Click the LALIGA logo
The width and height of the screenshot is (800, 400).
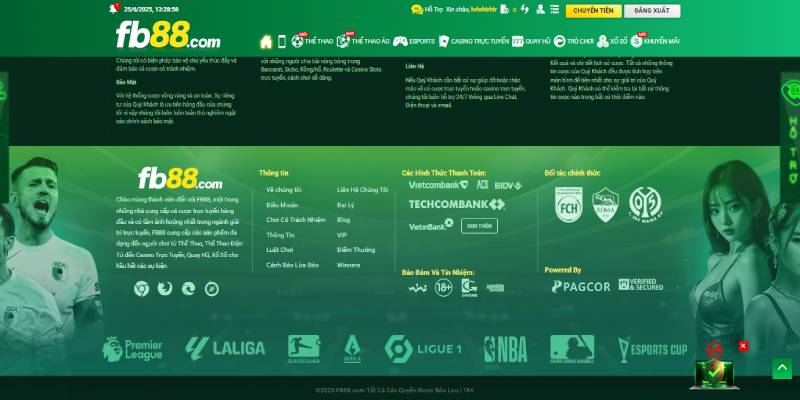(x=225, y=348)
